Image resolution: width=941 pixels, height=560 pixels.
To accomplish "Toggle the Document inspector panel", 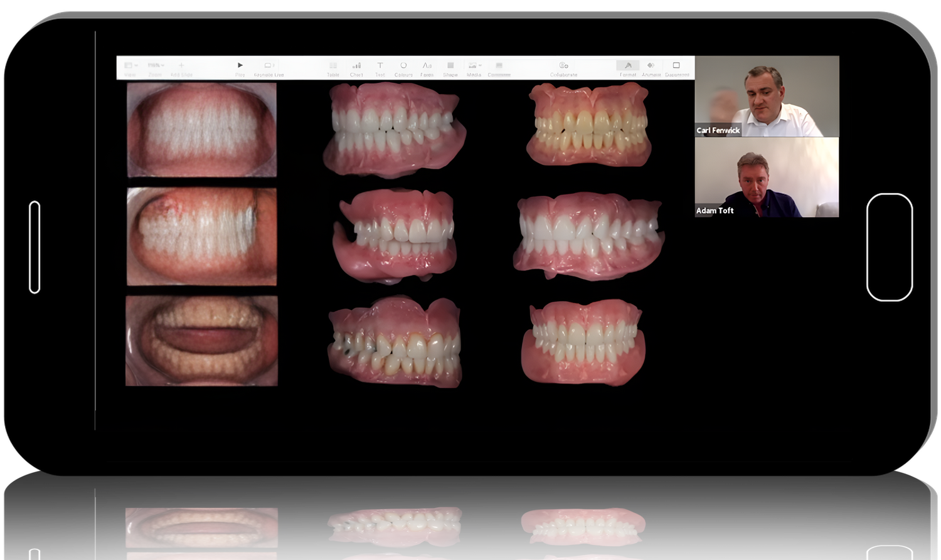I will [676, 66].
